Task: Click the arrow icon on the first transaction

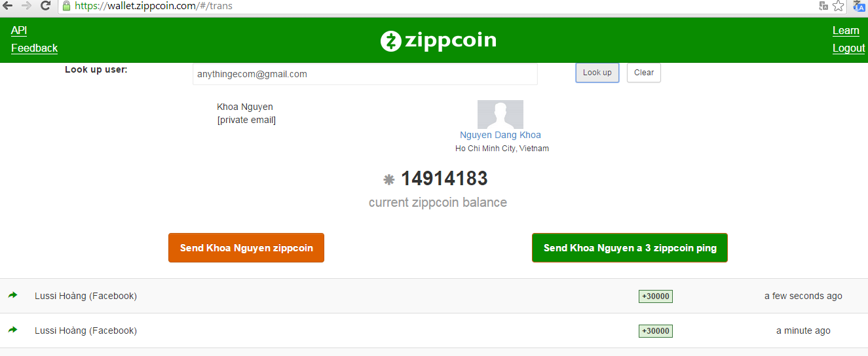Action: pos(12,296)
